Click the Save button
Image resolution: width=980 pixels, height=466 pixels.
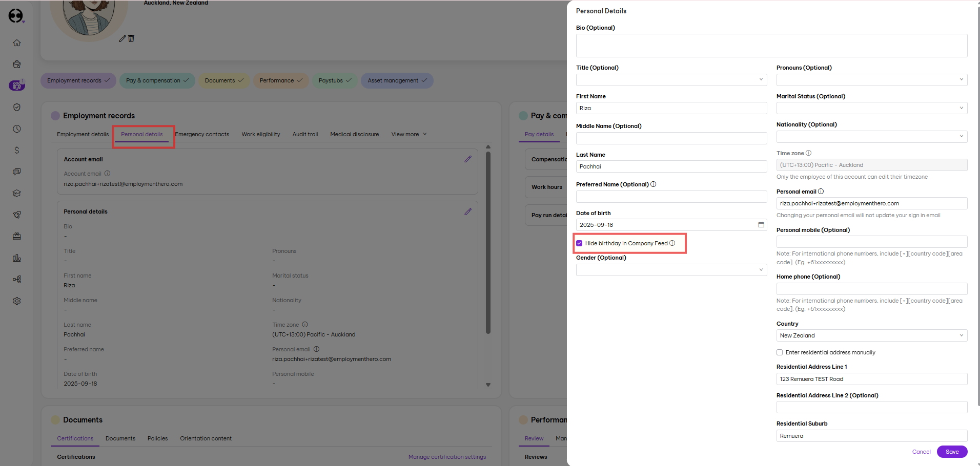(x=952, y=452)
